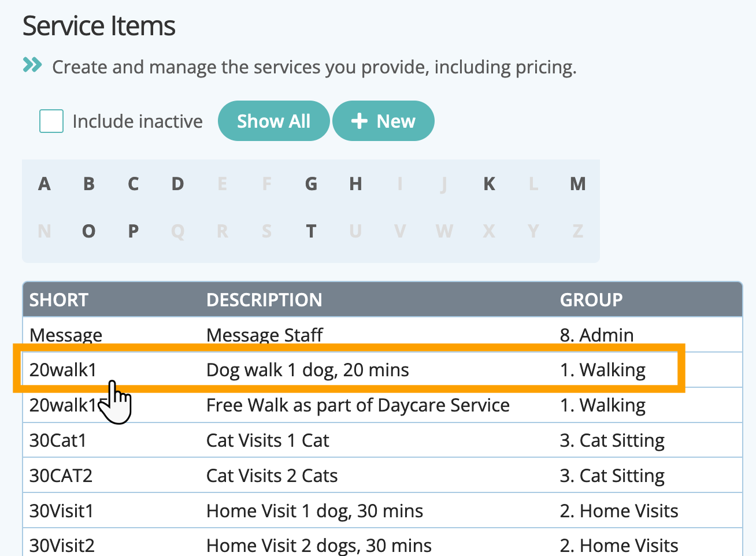The image size is (756, 556).
Task: Open Home Visit 1 dog, 30 mins
Action: 314,511
